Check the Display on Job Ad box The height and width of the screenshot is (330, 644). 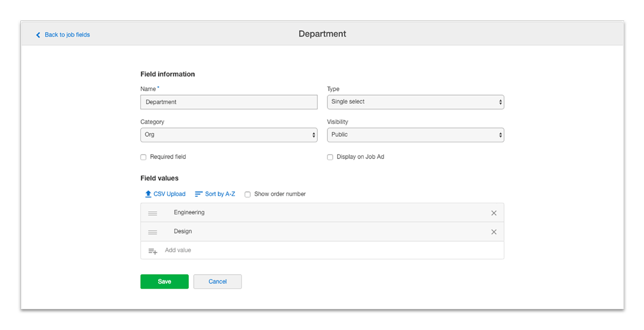(330, 157)
